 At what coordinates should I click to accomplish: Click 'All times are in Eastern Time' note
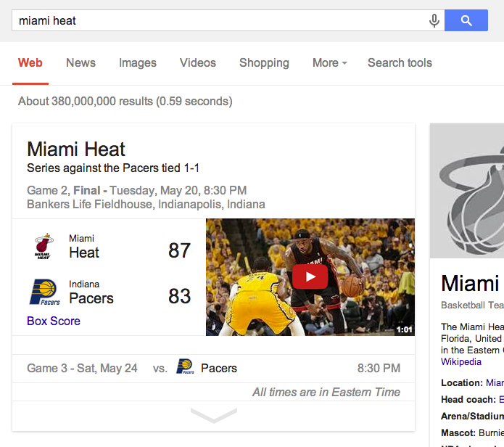point(326,392)
